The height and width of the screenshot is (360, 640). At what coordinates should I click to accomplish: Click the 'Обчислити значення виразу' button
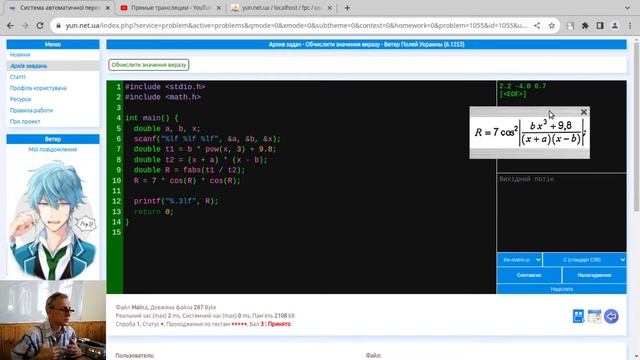click(149, 65)
